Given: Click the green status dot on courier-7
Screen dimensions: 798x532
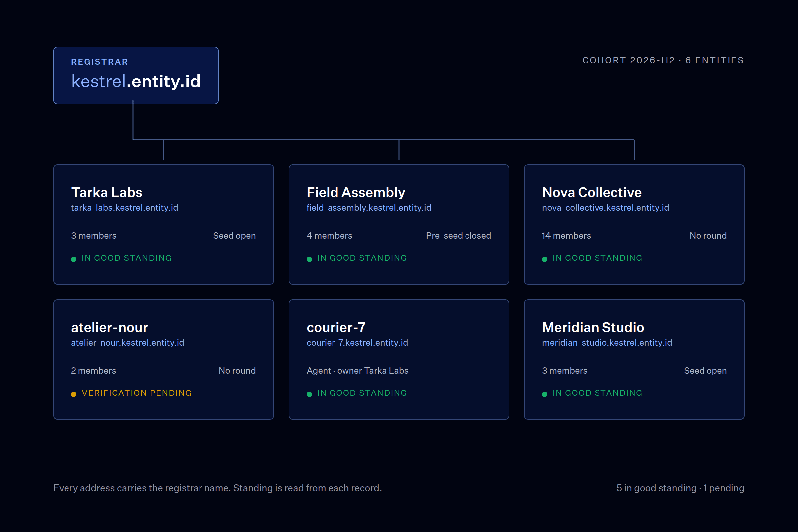Looking at the screenshot, I should click(x=309, y=394).
